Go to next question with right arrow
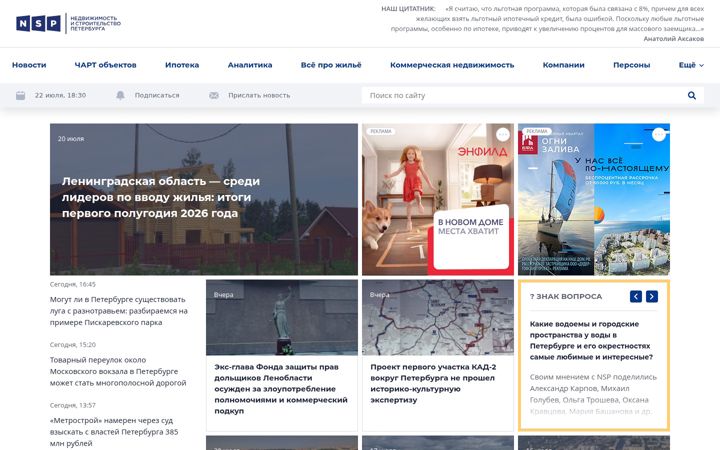The width and height of the screenshot is (720, 450). click(x=652, y=297)
